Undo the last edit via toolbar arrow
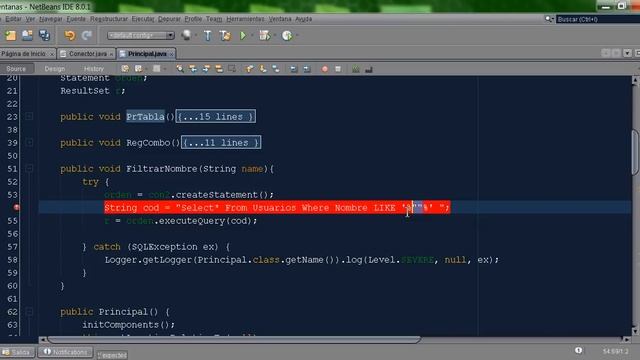Screen dimensions: 640x360 tap(70, 36)
